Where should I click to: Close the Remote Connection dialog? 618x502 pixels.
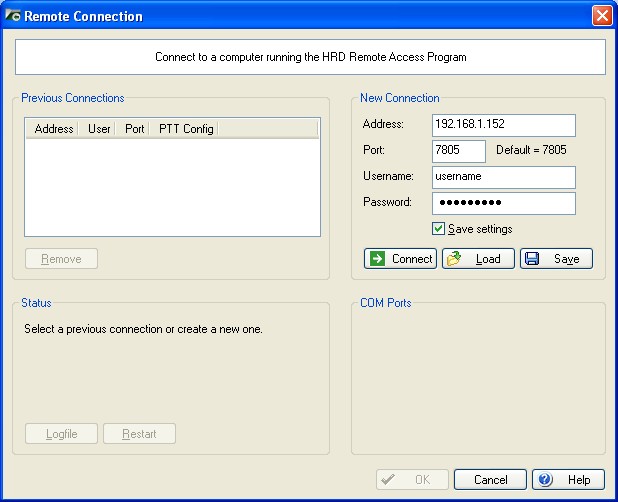pyautogui.click(x=602, y=16)
